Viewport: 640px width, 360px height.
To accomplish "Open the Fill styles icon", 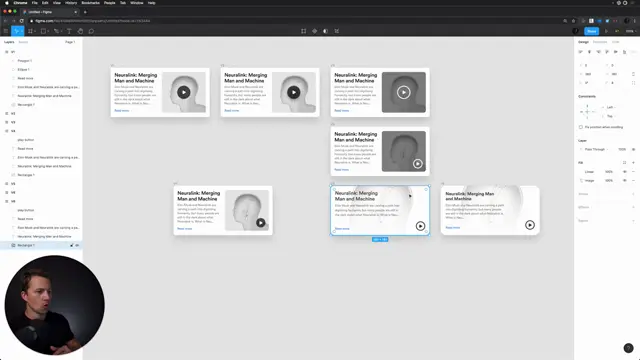I will click(x=624, y=162).
